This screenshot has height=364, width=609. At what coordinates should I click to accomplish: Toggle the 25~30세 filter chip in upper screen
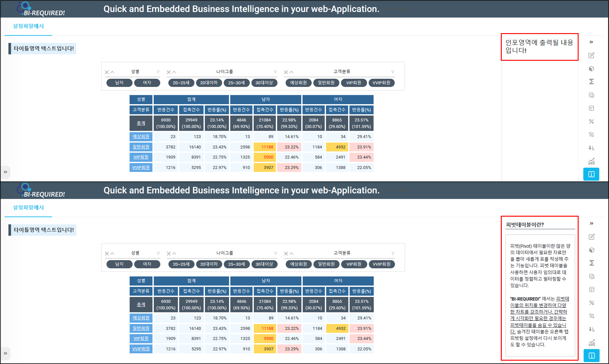236,83
